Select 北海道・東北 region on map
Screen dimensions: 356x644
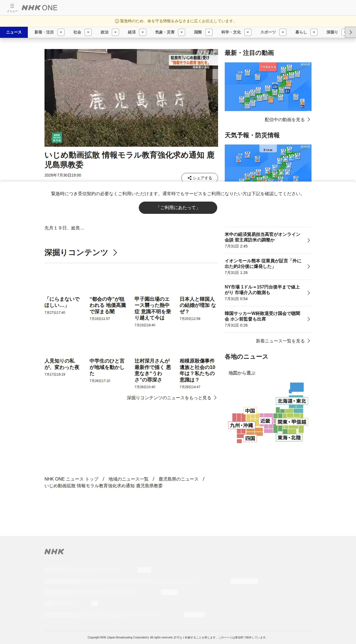click(x=292, y=401)
